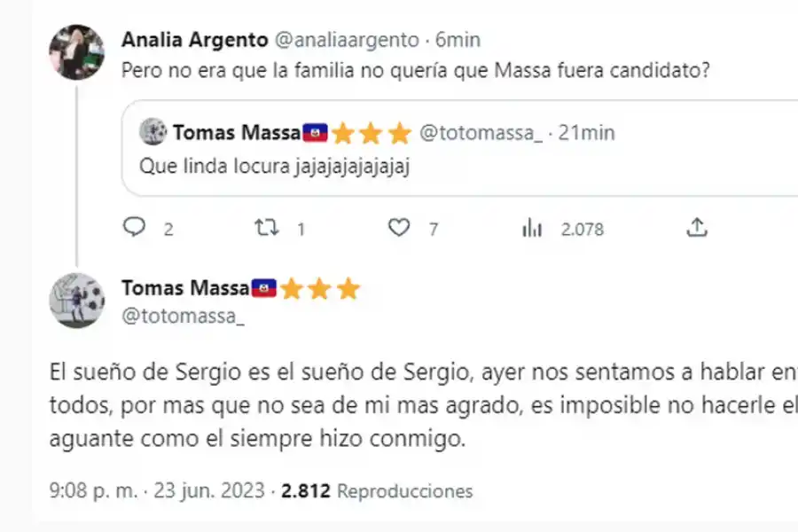This screenshot has width=798, height=532.
Task: Click Tomas Massa's circular avatar
Action: click(78, 301)
